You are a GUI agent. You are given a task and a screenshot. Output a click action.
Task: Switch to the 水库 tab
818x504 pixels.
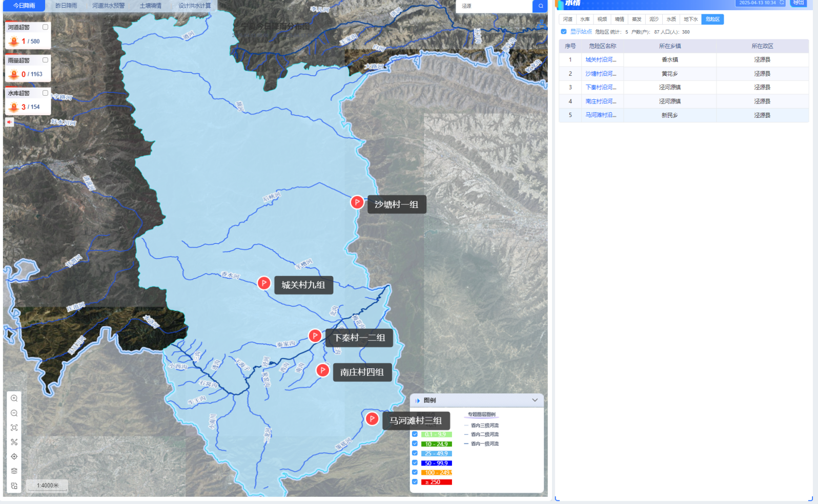(x=585, y=19)
